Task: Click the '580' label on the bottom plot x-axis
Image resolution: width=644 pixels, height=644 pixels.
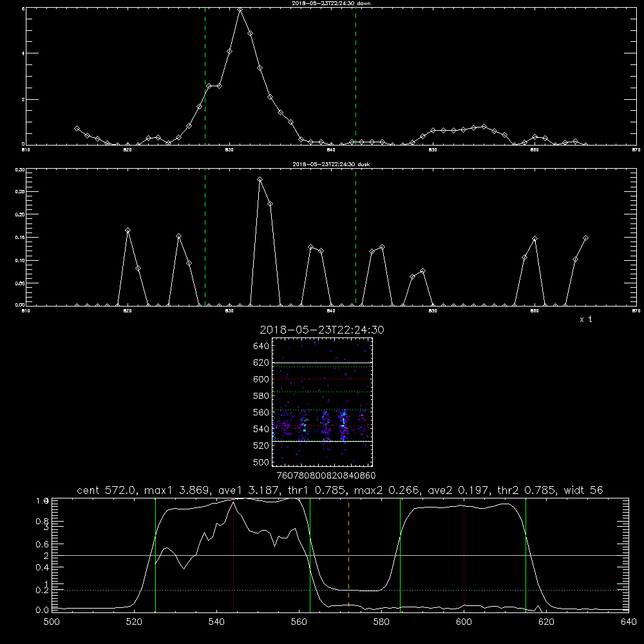Action: (x=381, y=622)
